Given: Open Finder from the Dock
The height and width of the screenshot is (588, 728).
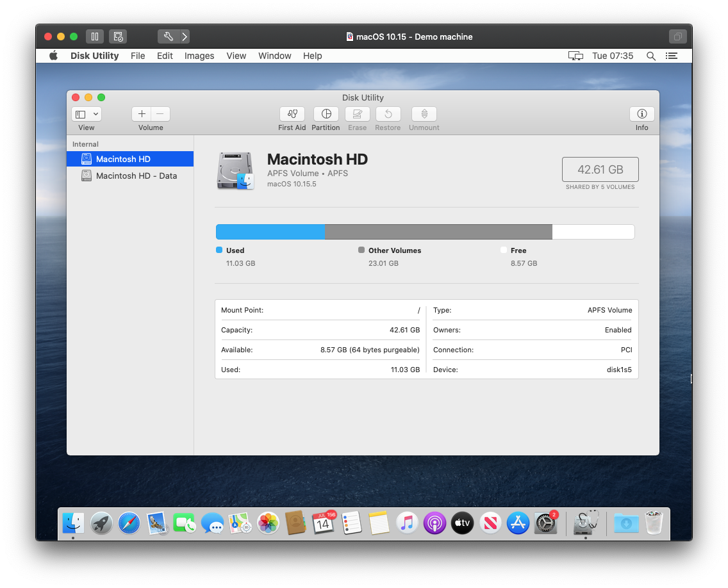Looking at the screenshot, I should point(73,523).
